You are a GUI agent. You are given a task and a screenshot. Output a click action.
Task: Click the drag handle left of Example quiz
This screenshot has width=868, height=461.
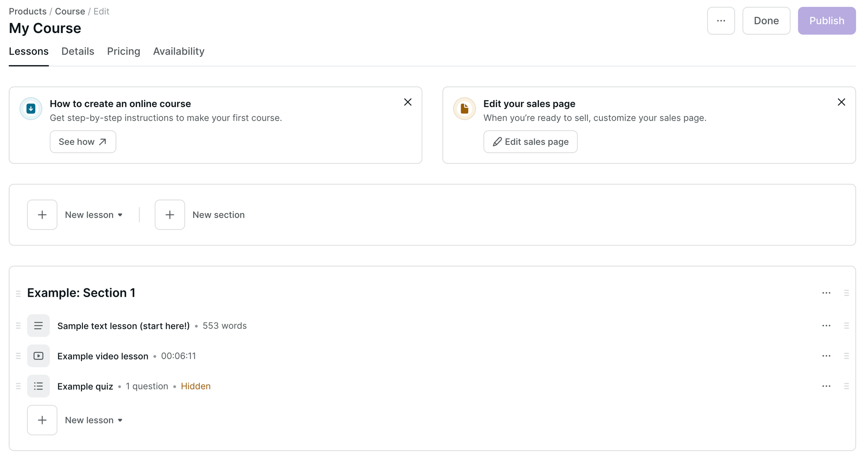tap(18, 386)
